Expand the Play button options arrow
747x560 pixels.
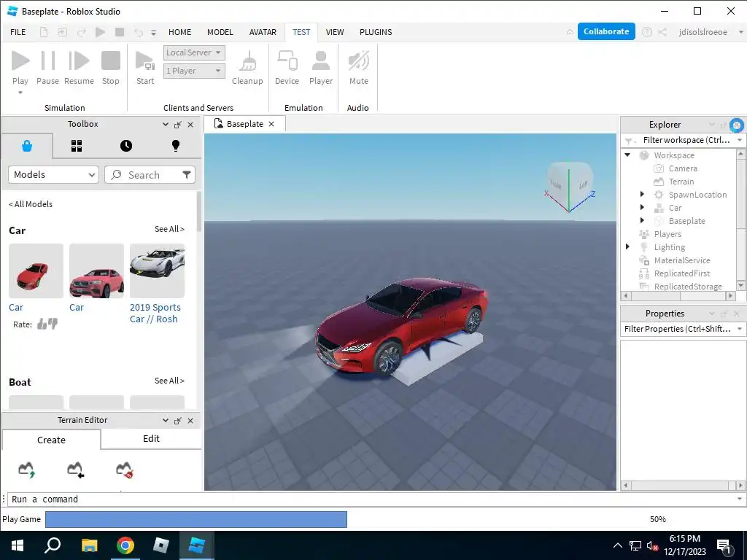[20, 93]
